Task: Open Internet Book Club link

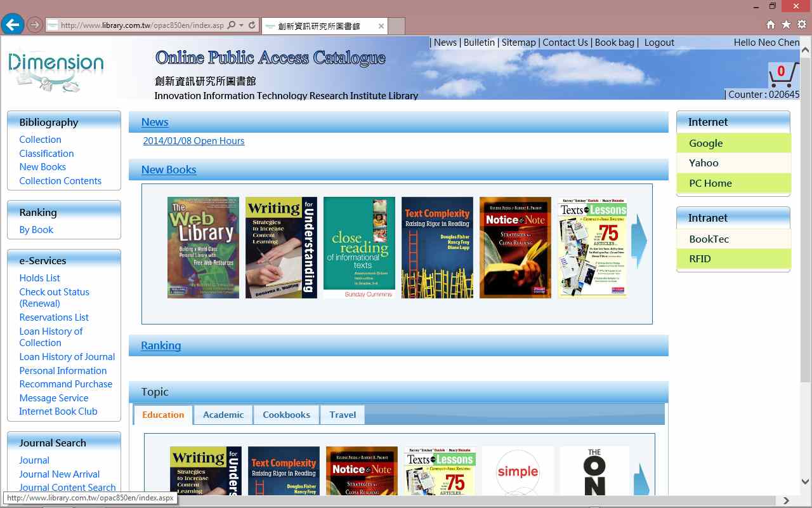Action: [58, 411]
